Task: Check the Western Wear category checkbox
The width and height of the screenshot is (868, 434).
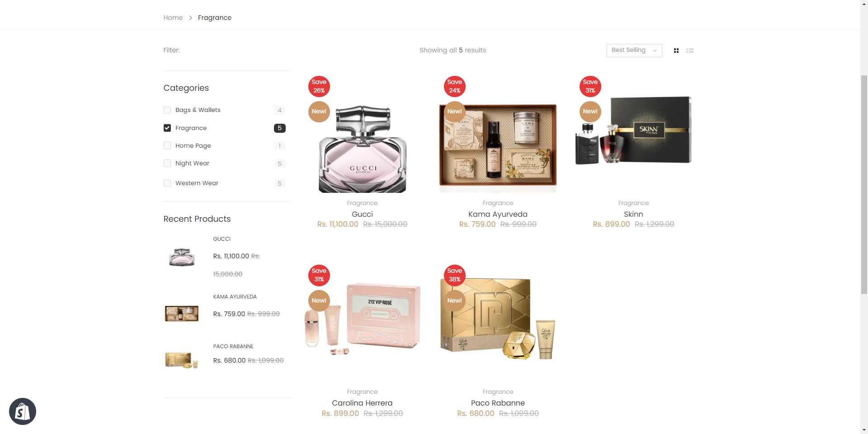Action: tap(167, 183)
